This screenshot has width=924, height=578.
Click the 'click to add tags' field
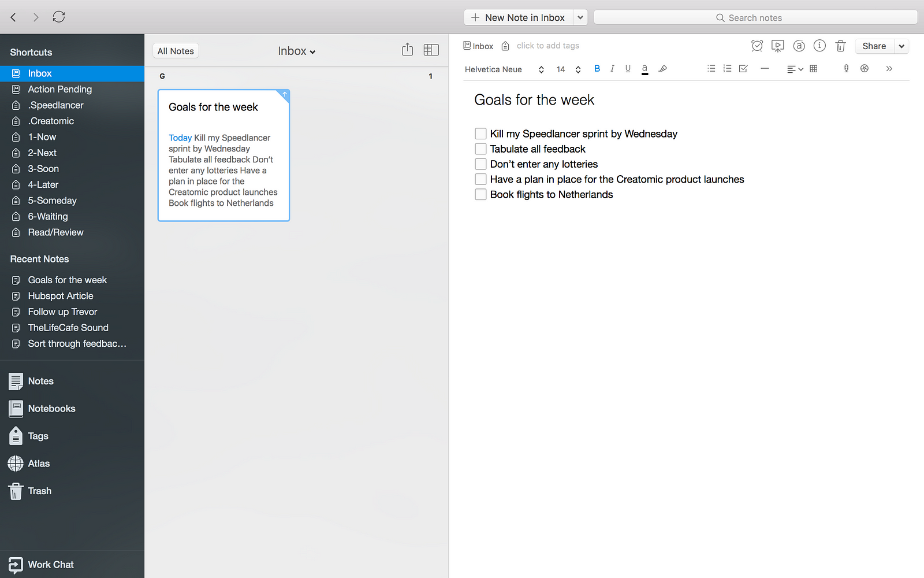[547, 46]
